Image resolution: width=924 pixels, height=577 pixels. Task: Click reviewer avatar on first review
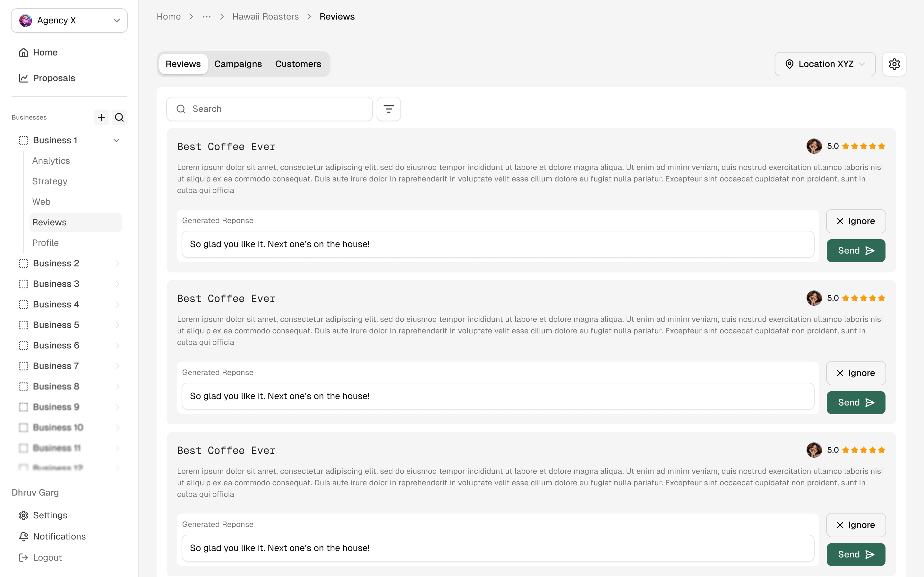[x=814, y=146]
